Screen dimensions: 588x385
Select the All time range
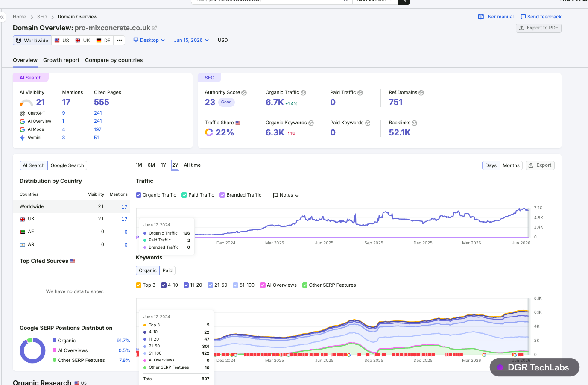192,165
